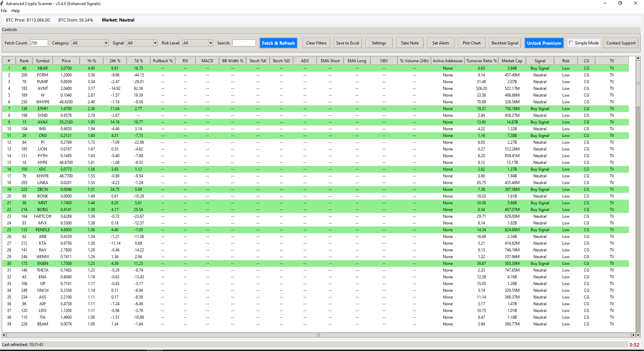
Task: Click Take Note
Action: (410, 43)
